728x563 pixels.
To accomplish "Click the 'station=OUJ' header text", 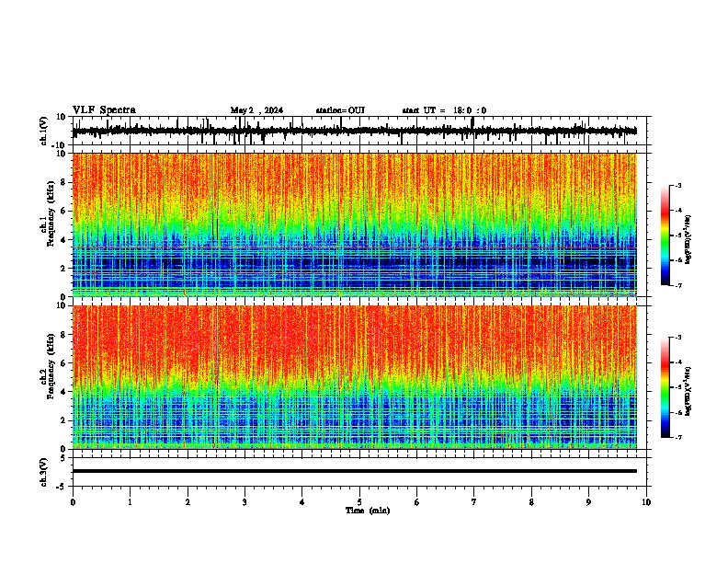I will pos(340,110).
